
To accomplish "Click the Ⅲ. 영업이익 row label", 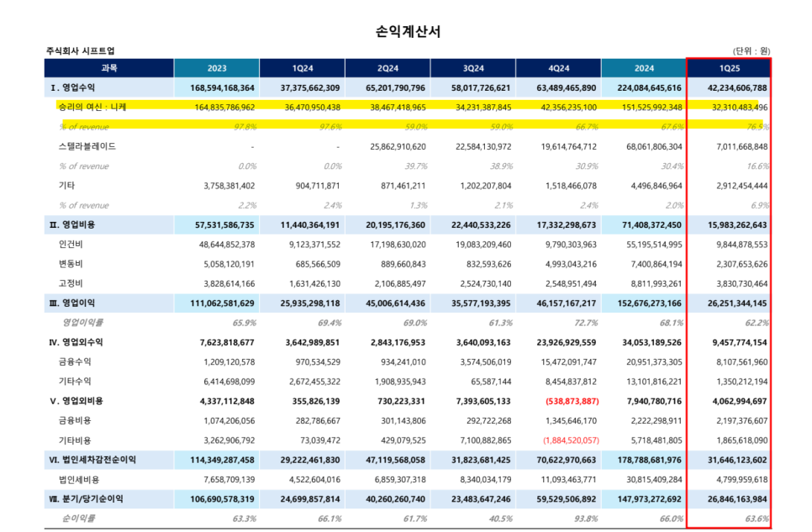I will click(x=72, y=303).
